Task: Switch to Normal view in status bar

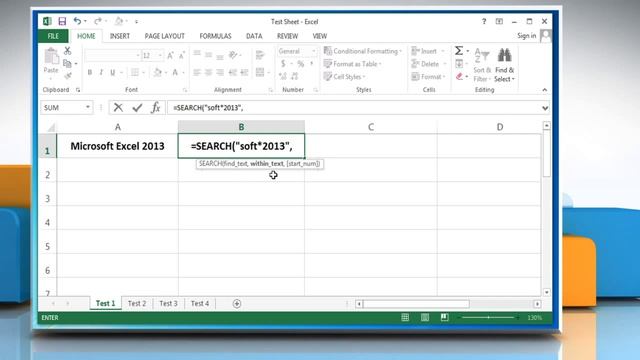Action: click(x=405, y=318)
